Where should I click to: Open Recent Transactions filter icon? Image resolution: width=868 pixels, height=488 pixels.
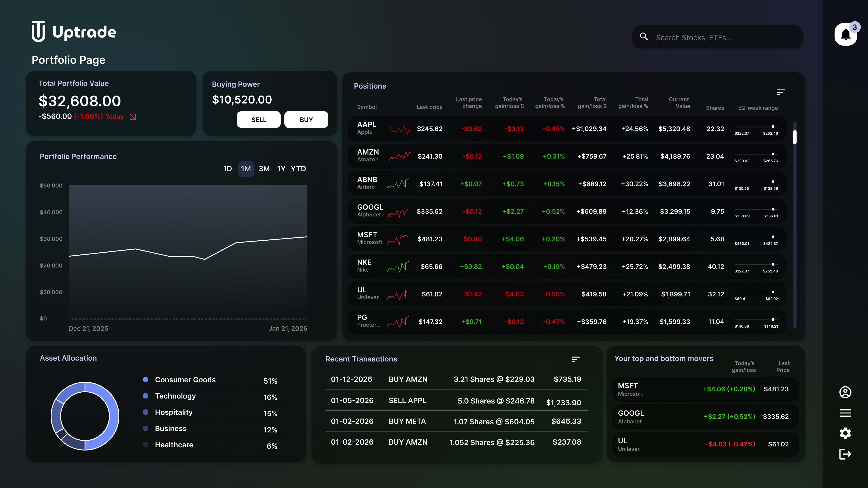(x=576, y=359)
